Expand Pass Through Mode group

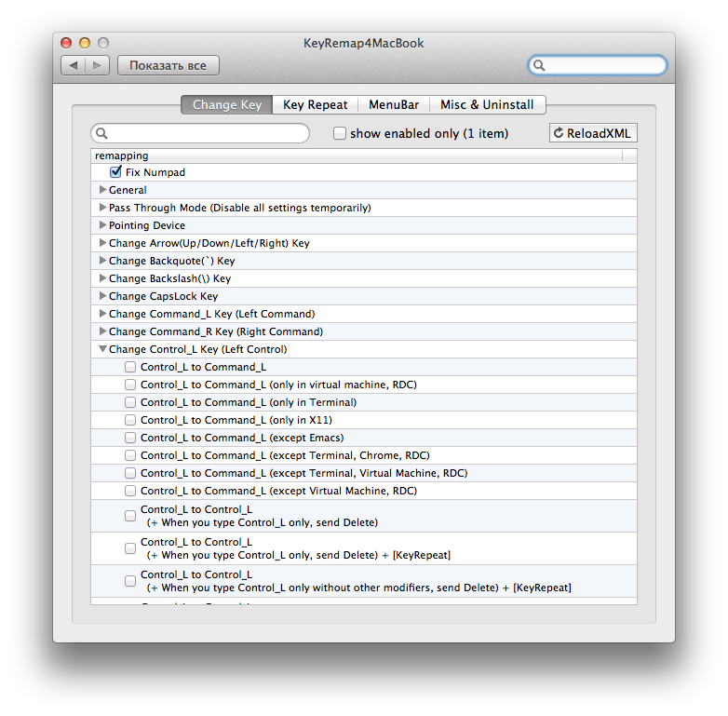click(x=102, y=207)
